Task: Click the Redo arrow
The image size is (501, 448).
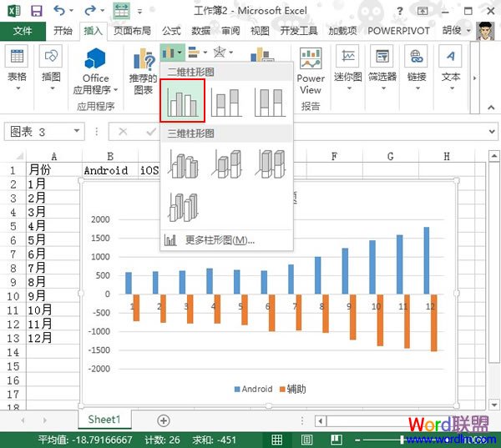Action: pyautogui.click(x=90, y=11)
